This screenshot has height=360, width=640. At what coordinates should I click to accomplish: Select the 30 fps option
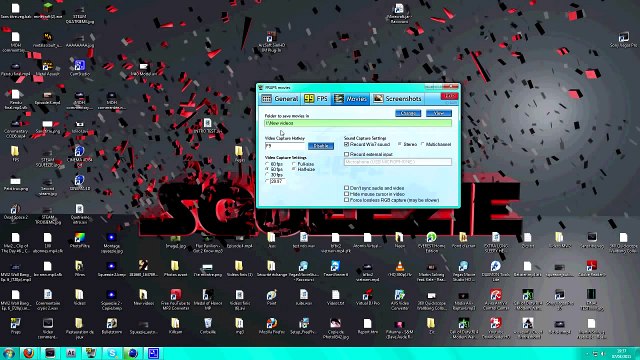click(x=267, y=174)
